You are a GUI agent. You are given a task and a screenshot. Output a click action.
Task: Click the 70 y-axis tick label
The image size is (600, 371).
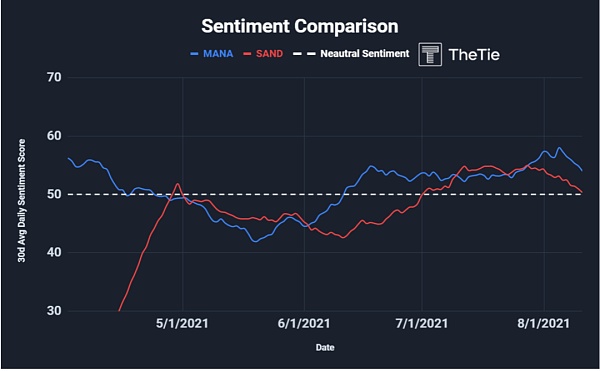54,77
